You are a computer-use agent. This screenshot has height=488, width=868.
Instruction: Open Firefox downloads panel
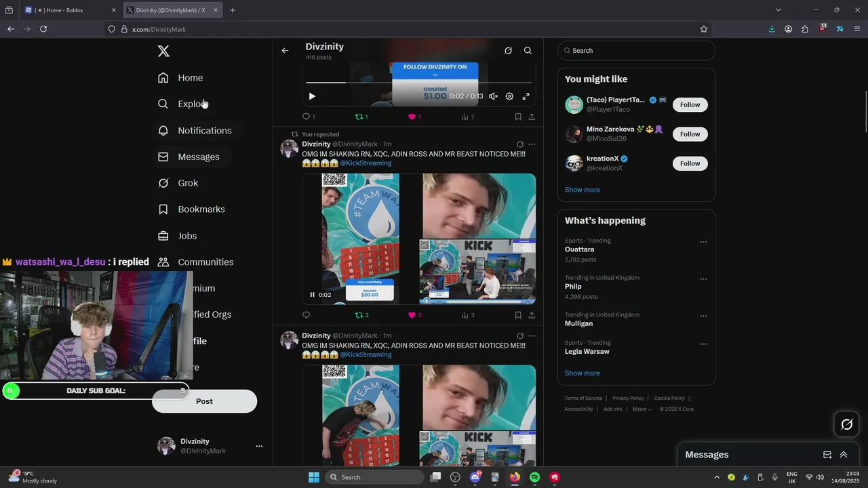(772, 29)
